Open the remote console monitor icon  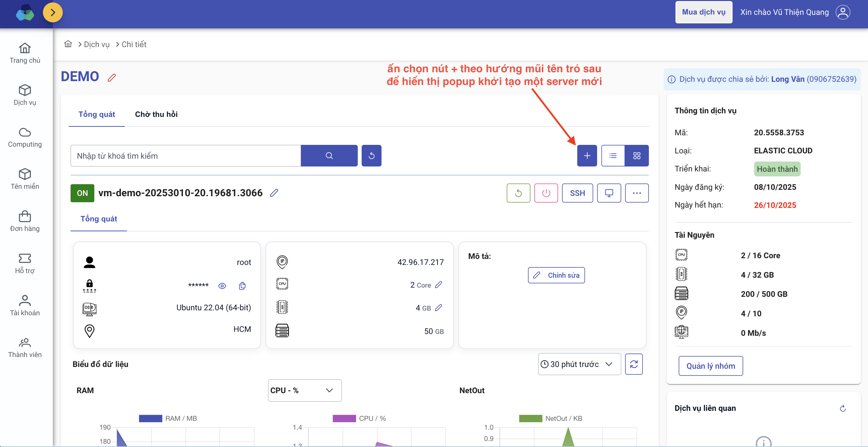click(609, 193)
